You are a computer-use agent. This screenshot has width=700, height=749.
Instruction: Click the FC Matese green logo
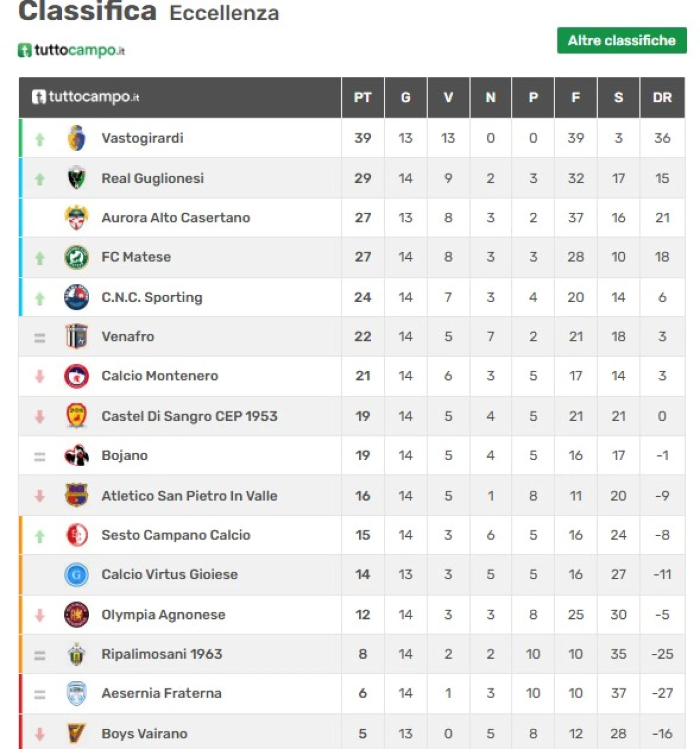[x=77, y=257]
